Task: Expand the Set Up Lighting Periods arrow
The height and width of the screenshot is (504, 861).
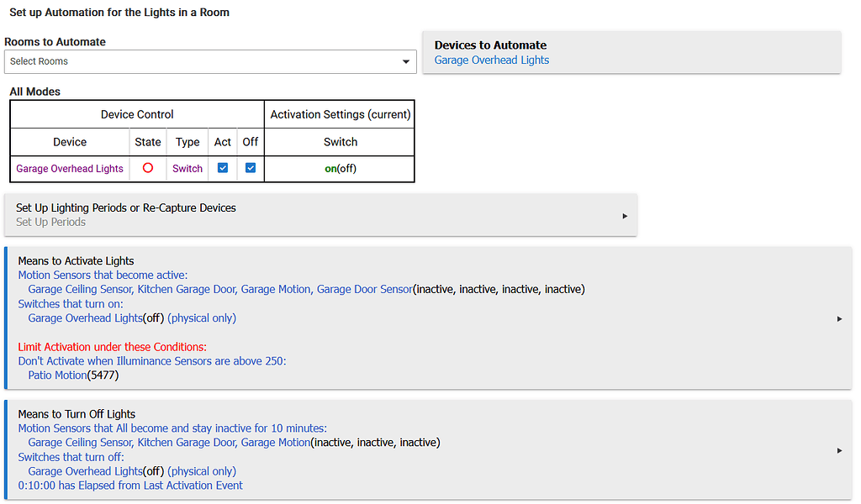Action: click(625, 216)
